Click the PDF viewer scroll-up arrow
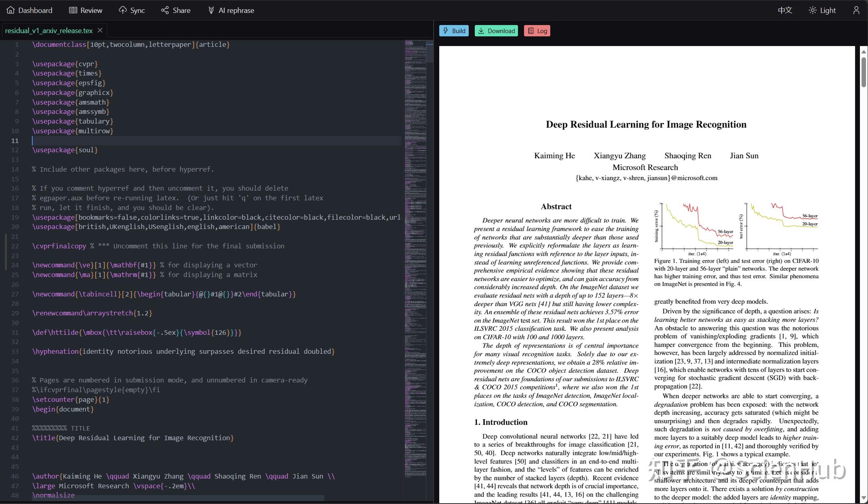 click(864, 51)
